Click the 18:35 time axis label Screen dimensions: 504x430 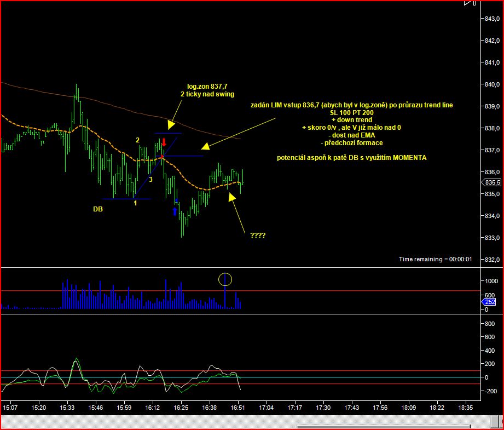pos(466,408)
